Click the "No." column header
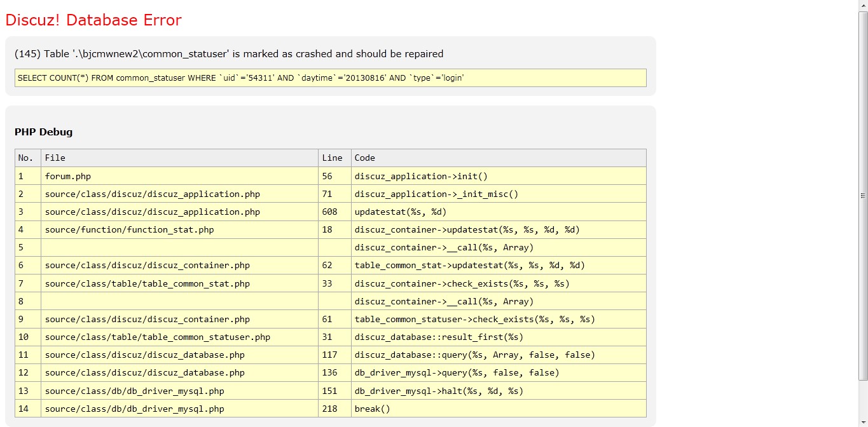This screenshot has width=868, height=427. (28, 158)
